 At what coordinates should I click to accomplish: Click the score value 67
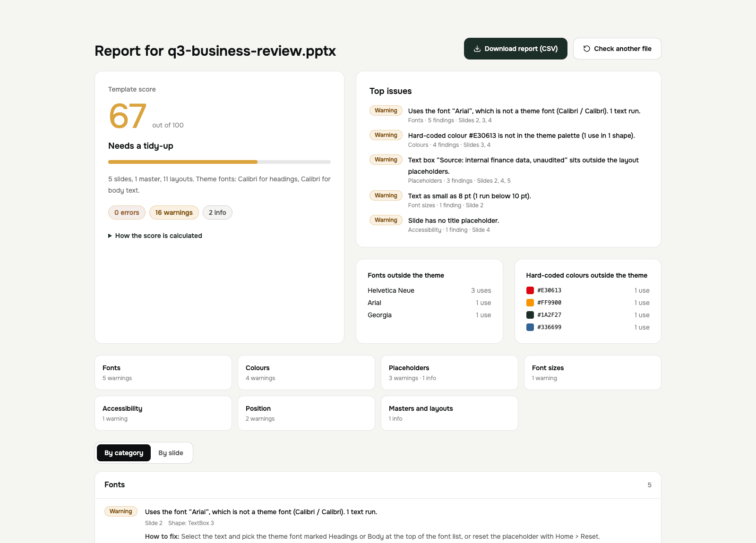[x=128, y=116]
